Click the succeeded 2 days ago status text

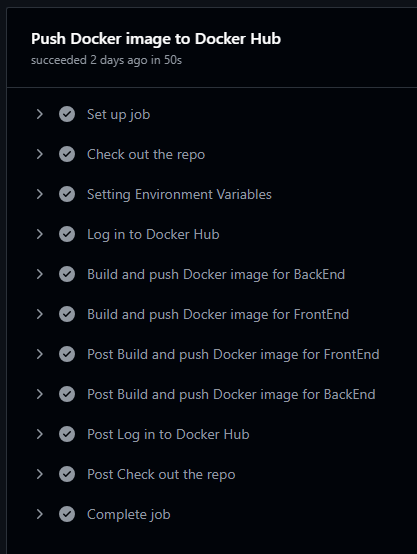click(x=106, y=60)
